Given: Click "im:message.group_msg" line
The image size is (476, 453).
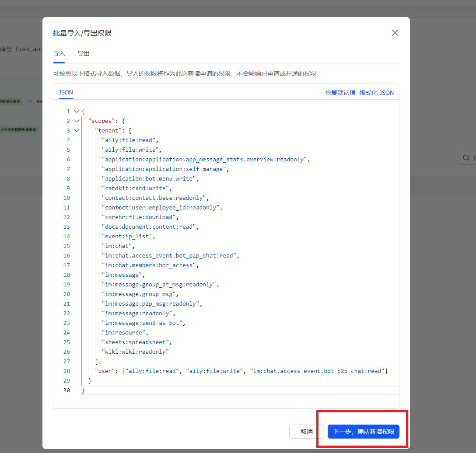Looking at the screenshot, I should click(x=140, y=294).
